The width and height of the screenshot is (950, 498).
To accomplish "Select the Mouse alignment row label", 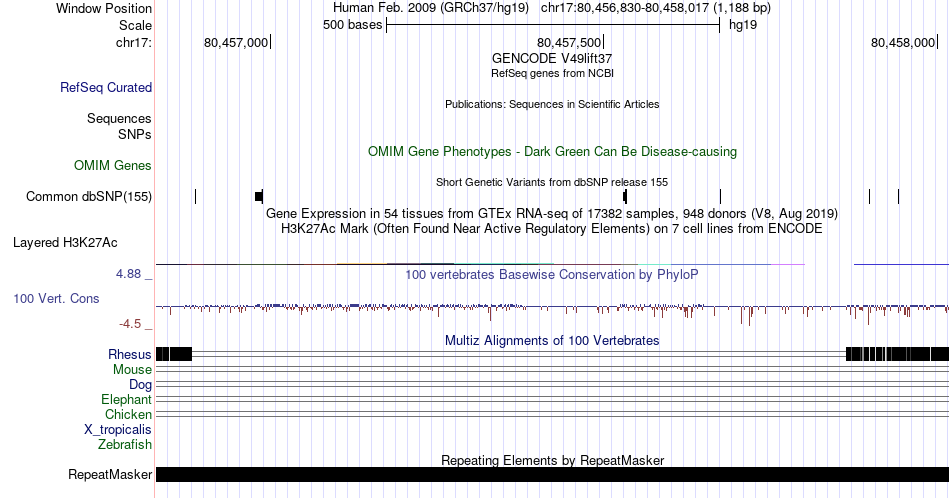I will coord(132,370).
